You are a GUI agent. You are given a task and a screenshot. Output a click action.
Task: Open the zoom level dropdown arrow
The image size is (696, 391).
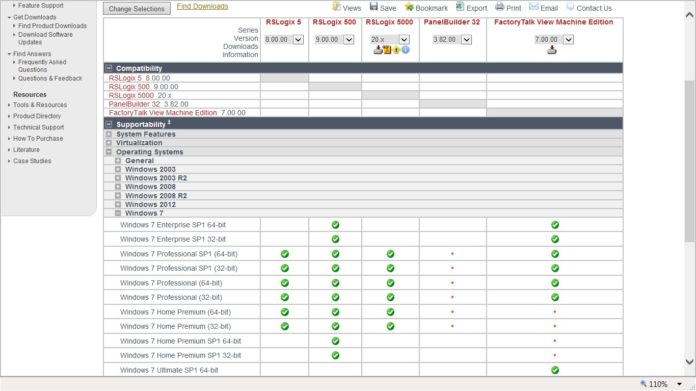pos(679,384)
